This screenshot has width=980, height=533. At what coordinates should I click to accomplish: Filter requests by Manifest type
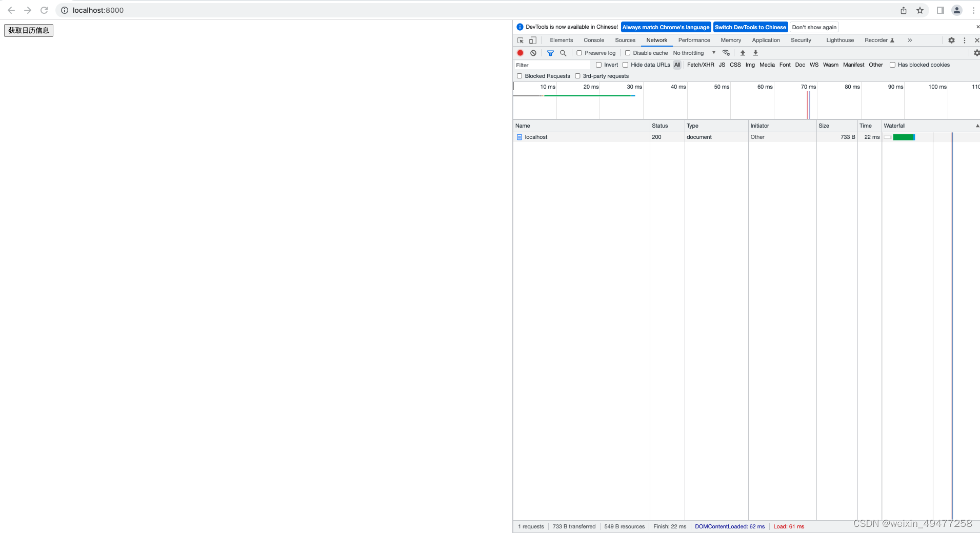click(x=854, y=65)
